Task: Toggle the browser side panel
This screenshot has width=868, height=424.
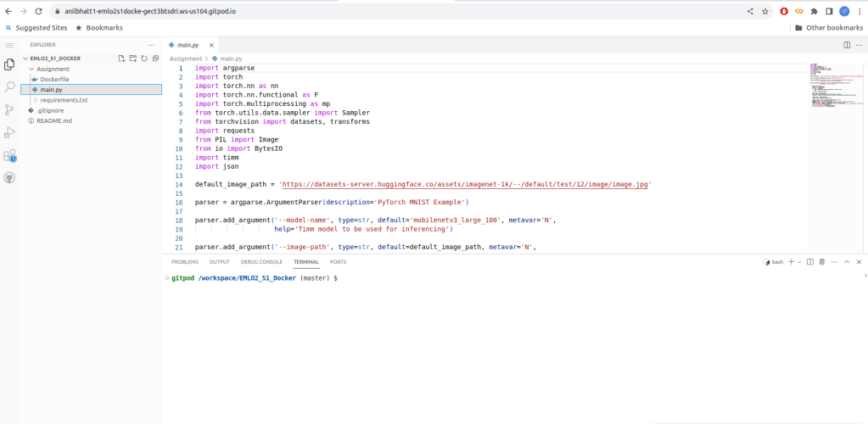Action: (x=829, y=11)
